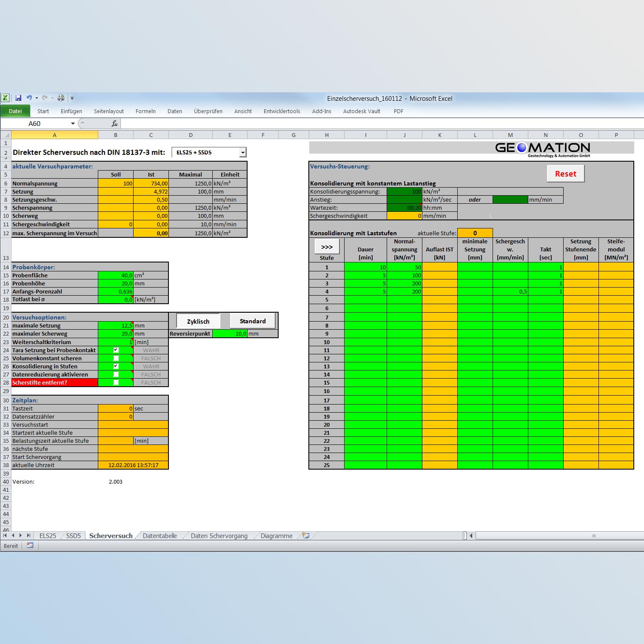Click the Quick Print icon

(x=61, y=98)
